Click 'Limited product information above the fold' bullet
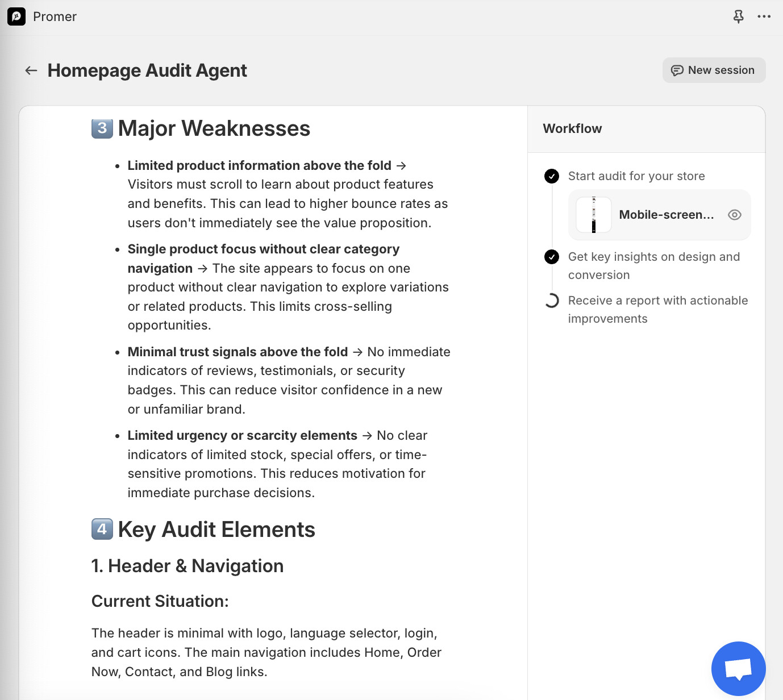Viewport: 783px width, 700px height. (x=260, y=165)
